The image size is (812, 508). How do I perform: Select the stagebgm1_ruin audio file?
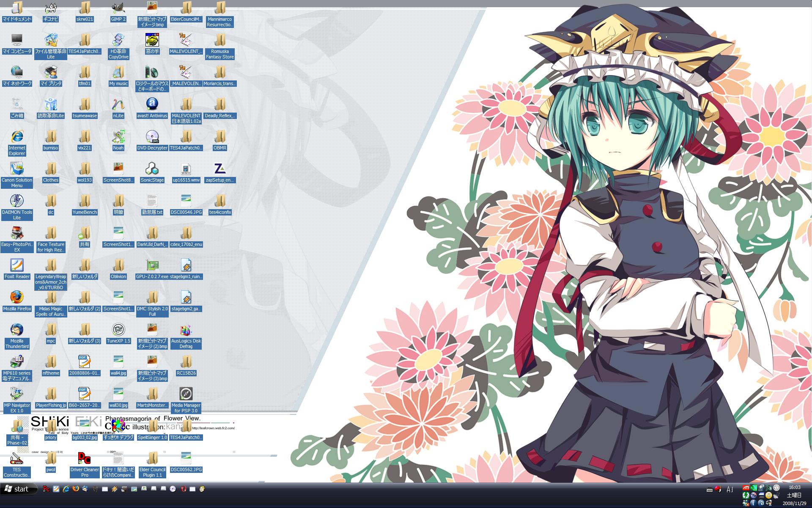coord(186,269)
